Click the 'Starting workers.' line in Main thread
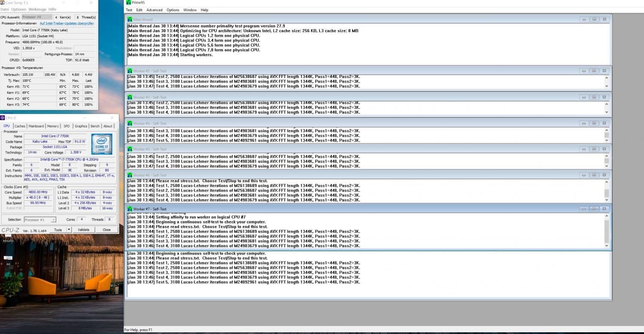This screenshot has height=334, width=644. (x=196, y=55)
